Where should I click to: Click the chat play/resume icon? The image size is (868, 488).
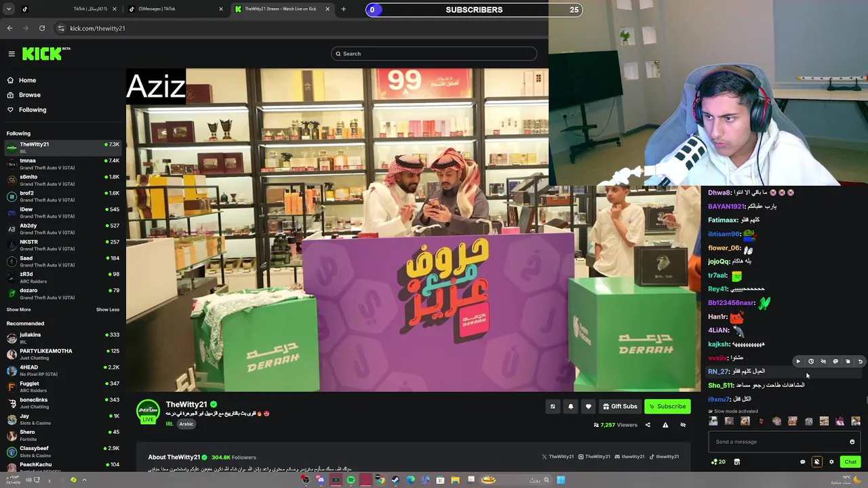(x=798, y=361)
